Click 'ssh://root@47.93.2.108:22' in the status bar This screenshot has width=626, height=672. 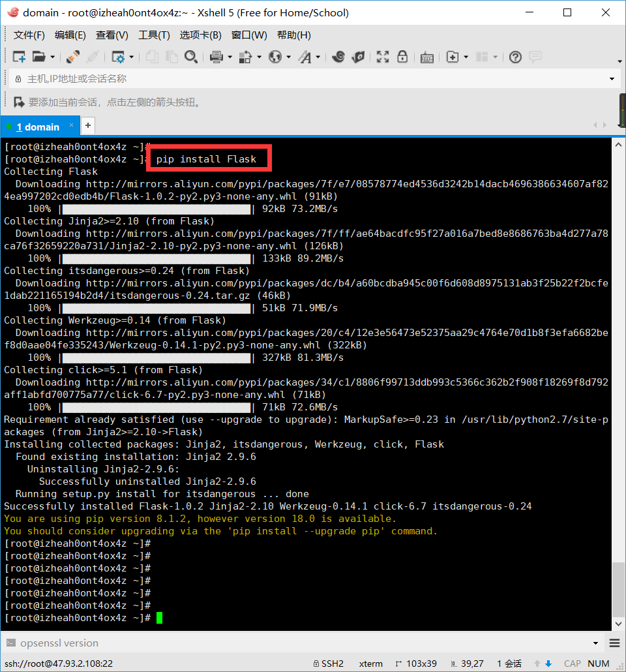point(59,664)
